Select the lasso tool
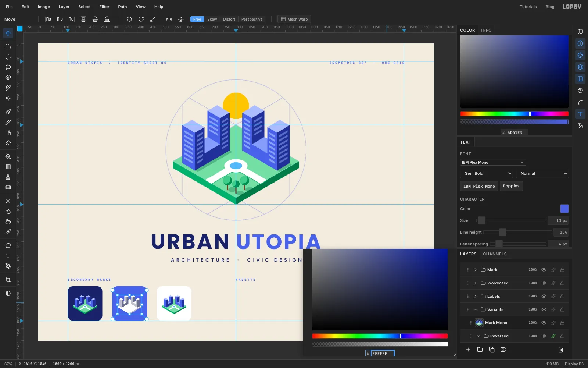Image resolution: width=588 pixels, height=368 pixels. [8, 67]
